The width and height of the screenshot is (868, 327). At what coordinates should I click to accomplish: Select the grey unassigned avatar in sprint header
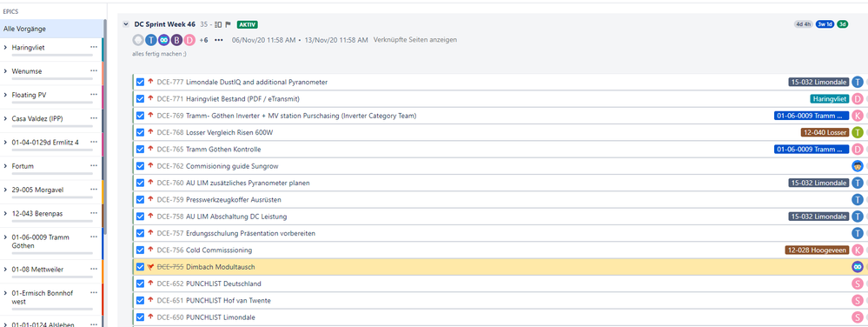point(138,40)
